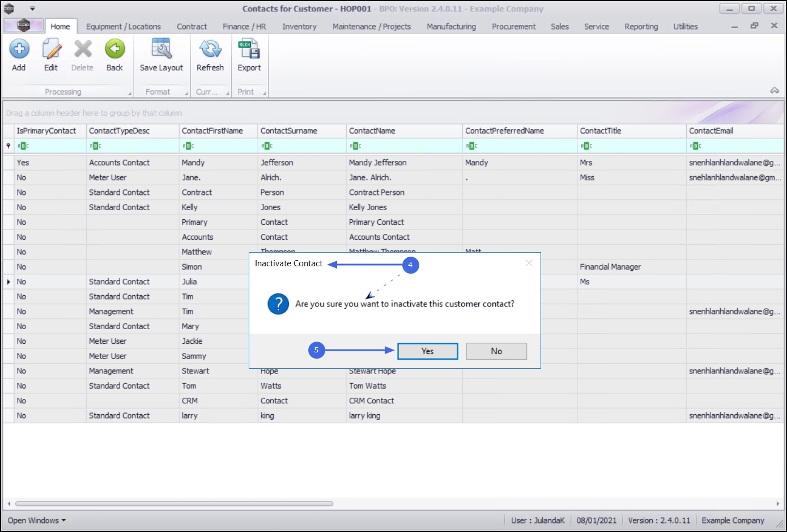787x532 pixels.
Task: Click Yes to inactivate the contact
Action: pyautogui.click(x=428, y=351)
